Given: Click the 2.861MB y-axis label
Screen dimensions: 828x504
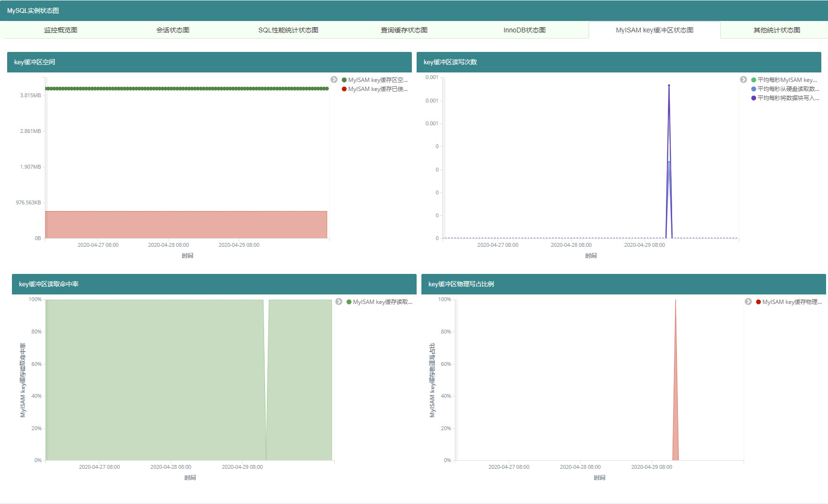Looking at the screenshot, I should click(31, 131).
